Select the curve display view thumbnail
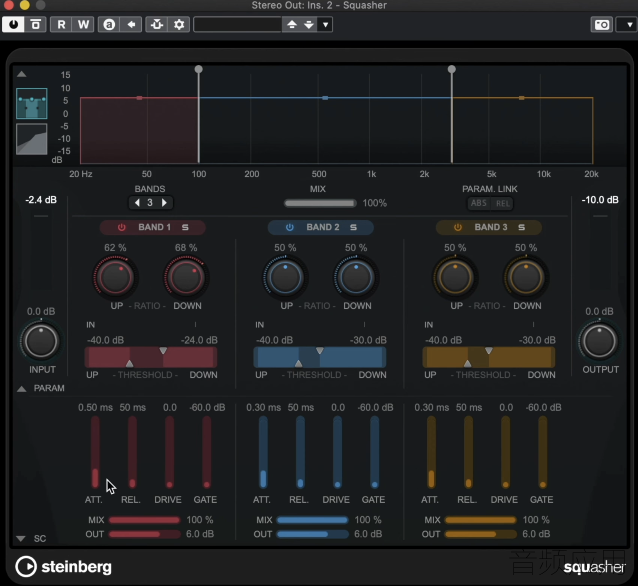The width and height of the screenshot is (638, 586). point(32,139)
